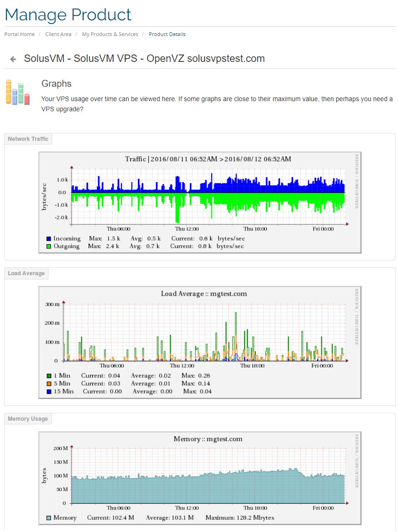Click the blue Incoming legend swatch
The height and width of the screenshot is (532, 398).
48,239
